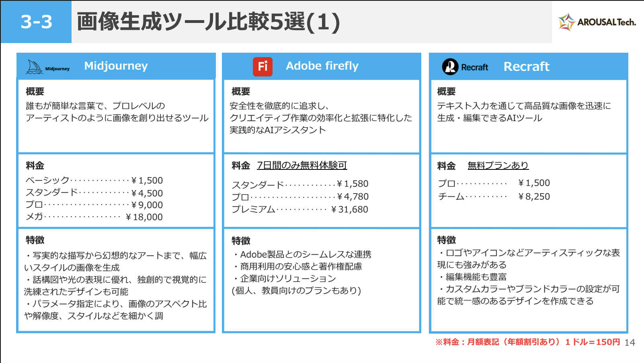Click the red 料金 footnote text
Screen dimensions: 644x363
[x=527, y=342]
